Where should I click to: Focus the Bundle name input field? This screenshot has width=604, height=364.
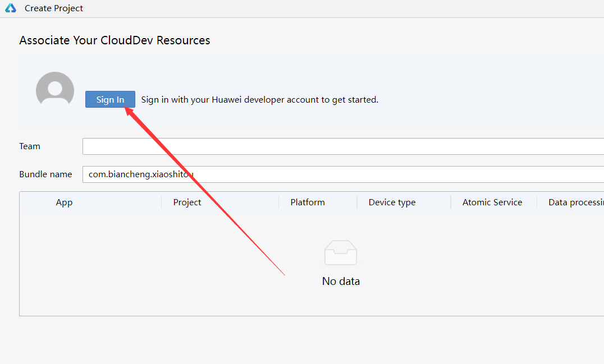[343, 174]
